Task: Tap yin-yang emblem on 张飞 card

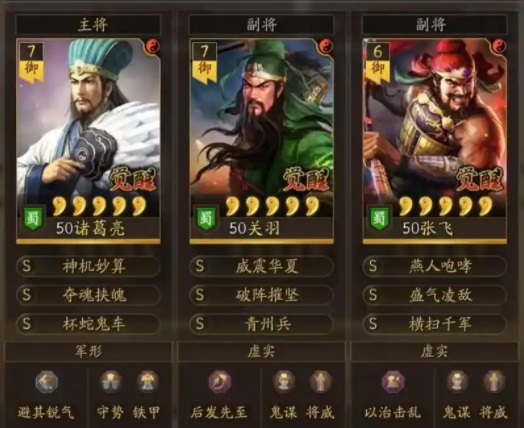Action: coord(499,47)
